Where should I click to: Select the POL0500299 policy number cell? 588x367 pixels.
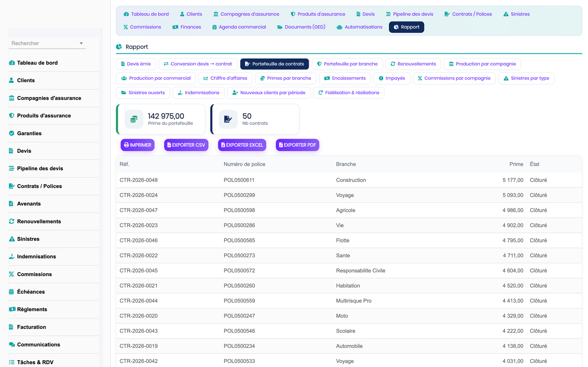[x=239, y=195]
